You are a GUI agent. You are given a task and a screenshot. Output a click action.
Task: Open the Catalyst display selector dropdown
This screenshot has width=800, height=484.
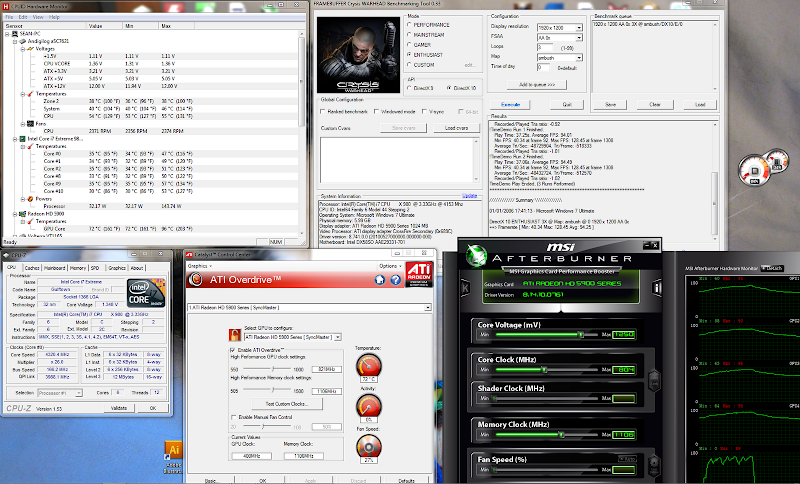(x=428, y=308)
